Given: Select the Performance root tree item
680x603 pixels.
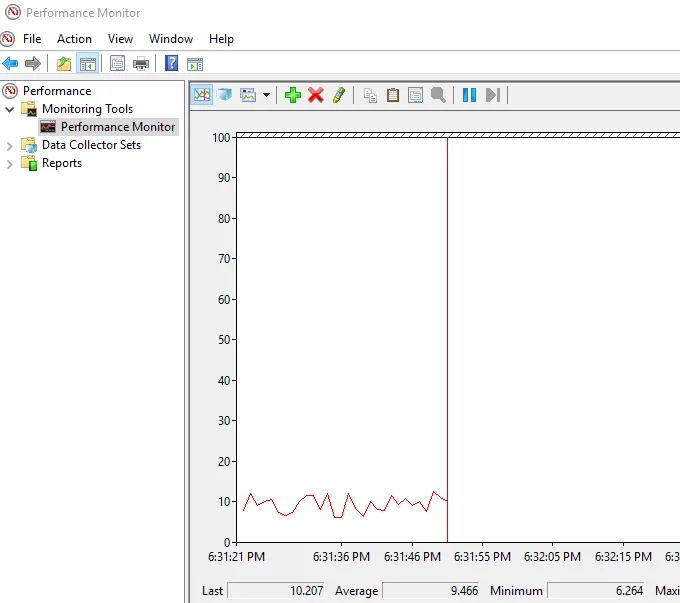Looking at the screenshot, I should [56, 90].
